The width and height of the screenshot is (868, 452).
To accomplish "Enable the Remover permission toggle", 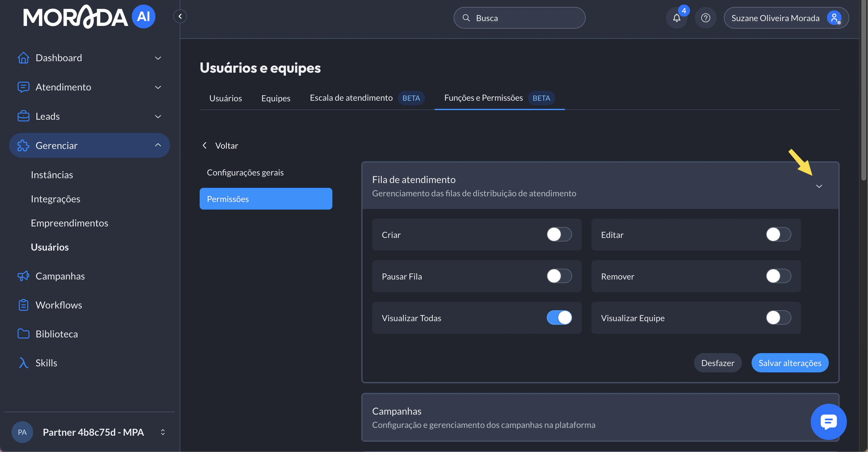I will 778,276.
